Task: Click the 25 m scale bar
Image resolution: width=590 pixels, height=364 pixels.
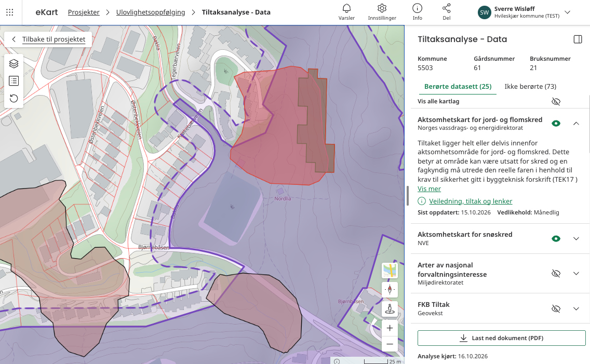Action: pyautogui.click(x=382, y=361)
